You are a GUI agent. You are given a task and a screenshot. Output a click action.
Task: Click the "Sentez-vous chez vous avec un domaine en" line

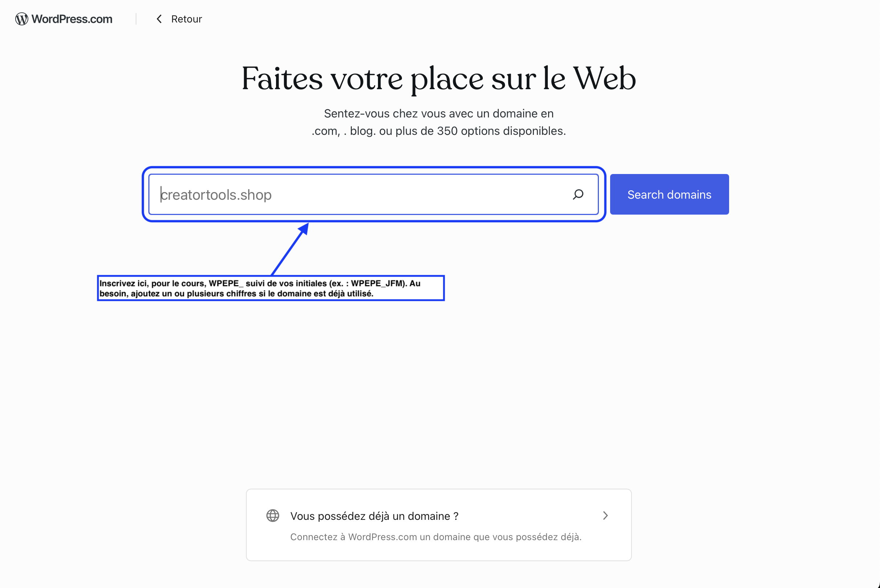click(x=439, y=113)
